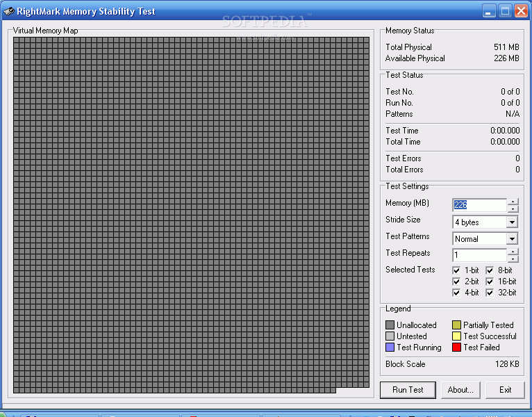Toggle the 1-bit test checkbox
Image resolution: width=532 pixels, height=417 pixels.
tap(456, 270)
